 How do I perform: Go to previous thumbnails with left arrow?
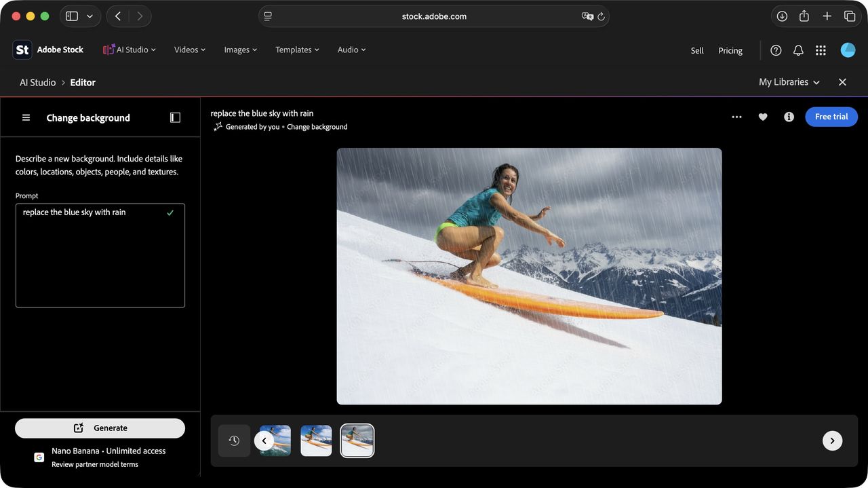pyautogui.click(x=264, y=440)
